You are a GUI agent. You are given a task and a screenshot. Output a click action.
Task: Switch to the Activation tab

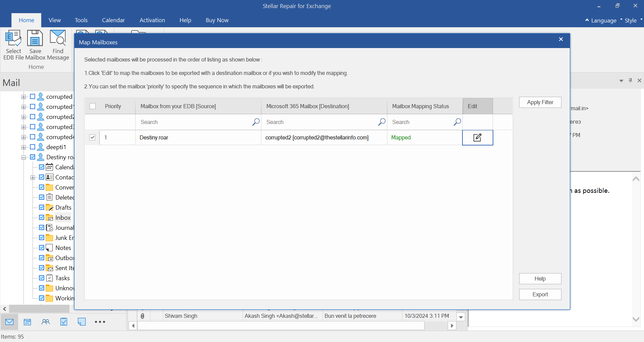(152, 20)
